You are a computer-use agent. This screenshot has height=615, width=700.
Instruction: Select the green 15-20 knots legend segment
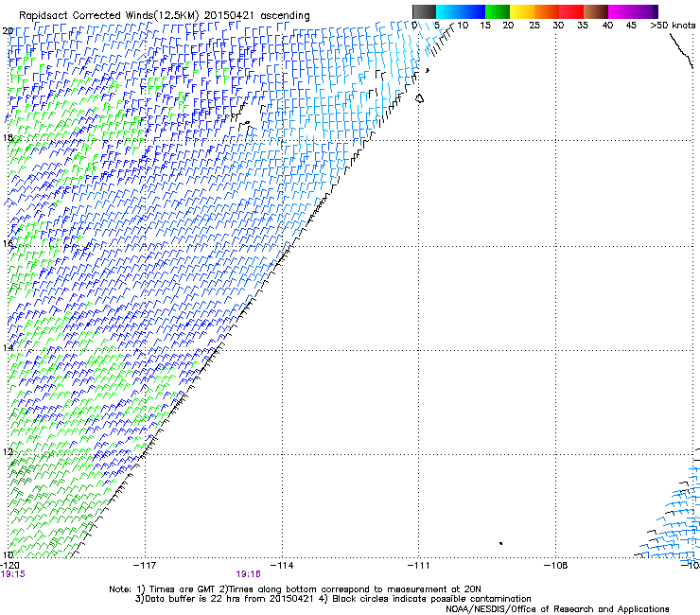pyautogui.click(x=498, y=11)
